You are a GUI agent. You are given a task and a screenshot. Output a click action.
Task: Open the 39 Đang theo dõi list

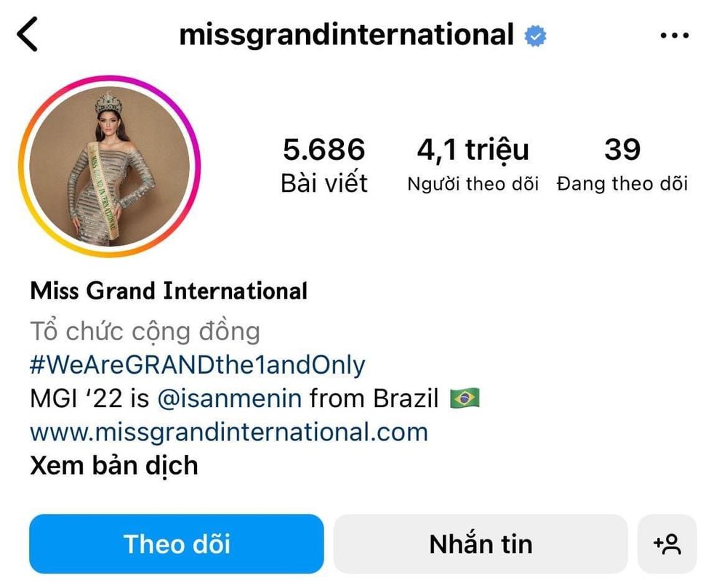(x=622, y=164)
